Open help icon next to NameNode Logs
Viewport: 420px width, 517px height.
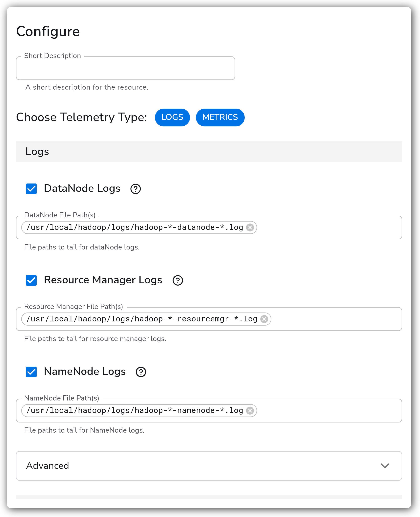tap(141, 372)
